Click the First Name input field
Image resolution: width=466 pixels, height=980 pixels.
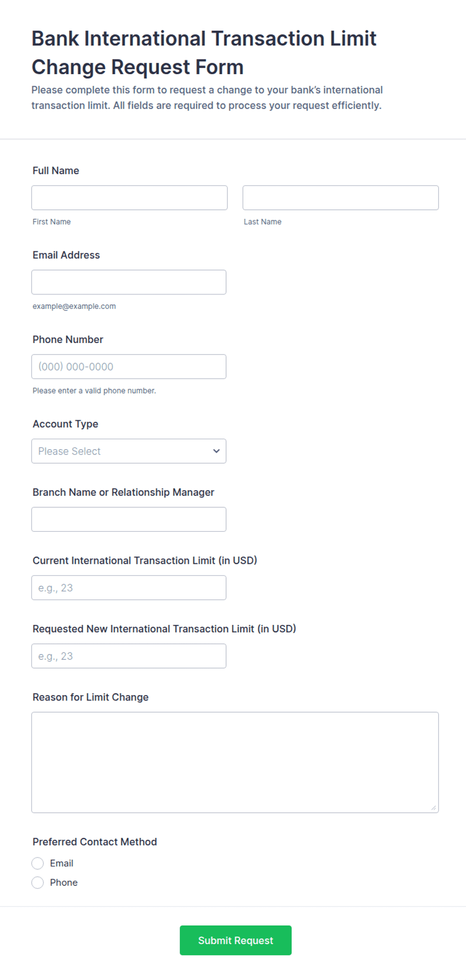point(129,198)
